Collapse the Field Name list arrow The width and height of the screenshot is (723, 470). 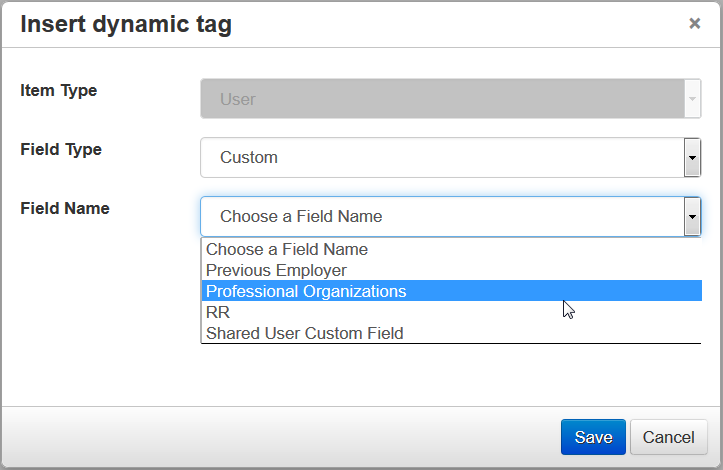coord(692,216)
